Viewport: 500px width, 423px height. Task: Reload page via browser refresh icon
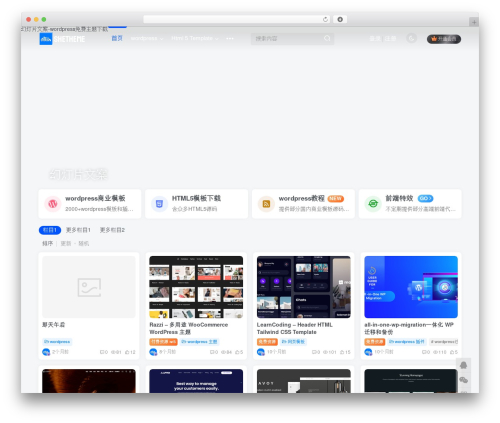tap(325, 19)
